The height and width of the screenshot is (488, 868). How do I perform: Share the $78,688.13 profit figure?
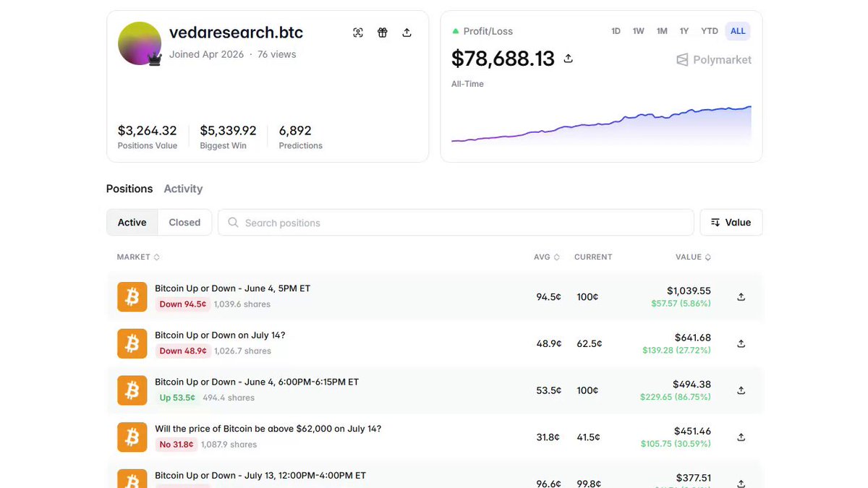point(569,59)
